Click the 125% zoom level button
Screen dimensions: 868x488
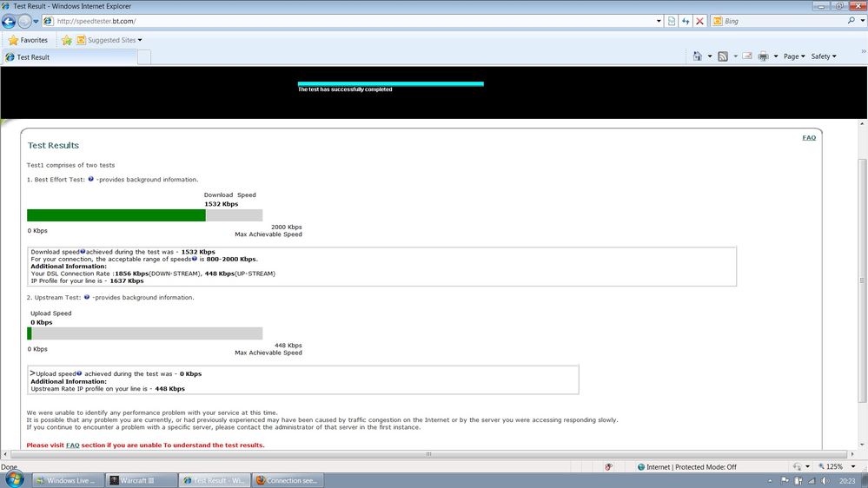click(830, 467)
